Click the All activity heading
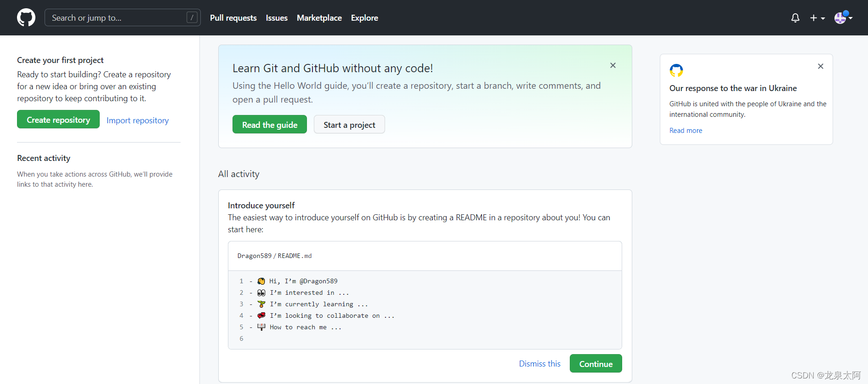The width and height of the screenshot is (868, 384). click(238, 174)
